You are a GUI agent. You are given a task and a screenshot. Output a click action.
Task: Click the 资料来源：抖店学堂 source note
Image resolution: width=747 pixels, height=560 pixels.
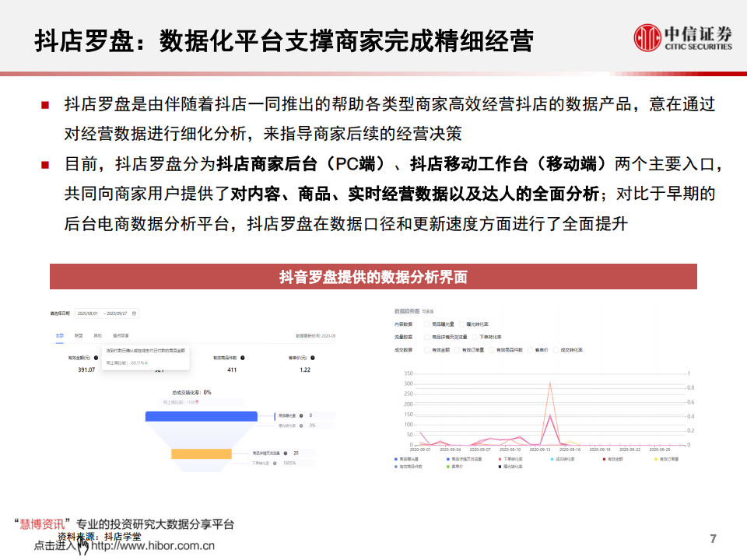[100, 537]
